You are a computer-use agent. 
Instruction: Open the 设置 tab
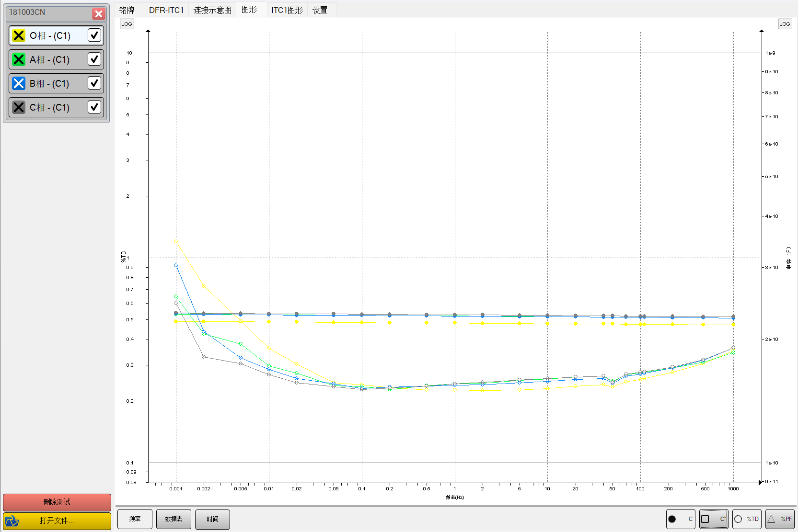pos(320,10)
